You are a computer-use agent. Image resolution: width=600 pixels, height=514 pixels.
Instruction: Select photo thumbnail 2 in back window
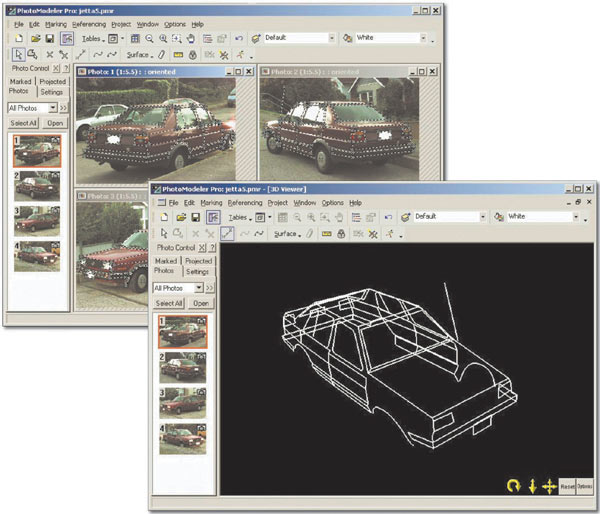[x=37, y=186]
